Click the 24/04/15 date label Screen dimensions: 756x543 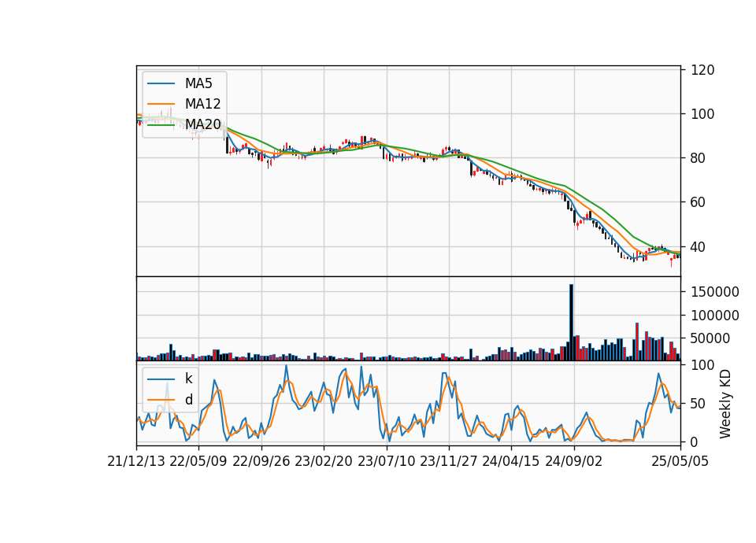pos(510,461)
